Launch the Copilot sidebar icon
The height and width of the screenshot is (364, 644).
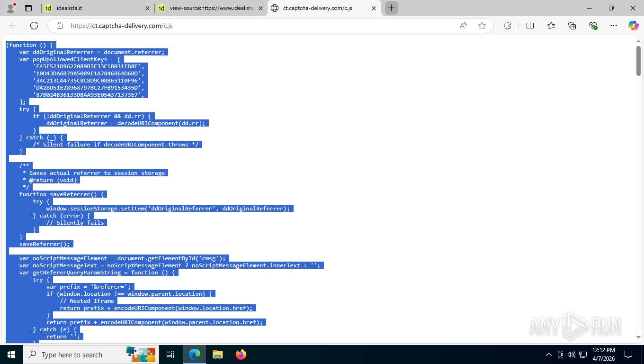633,26
